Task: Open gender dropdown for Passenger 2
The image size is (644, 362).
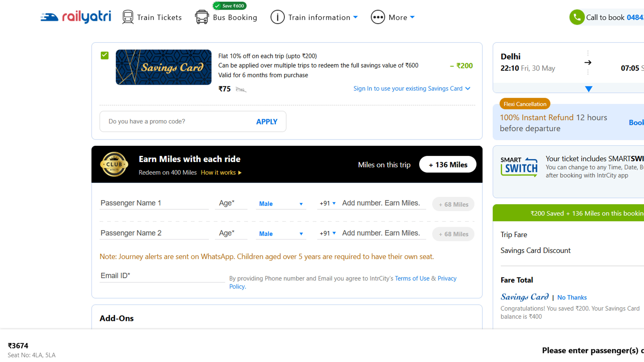Action: pos(281,234)
